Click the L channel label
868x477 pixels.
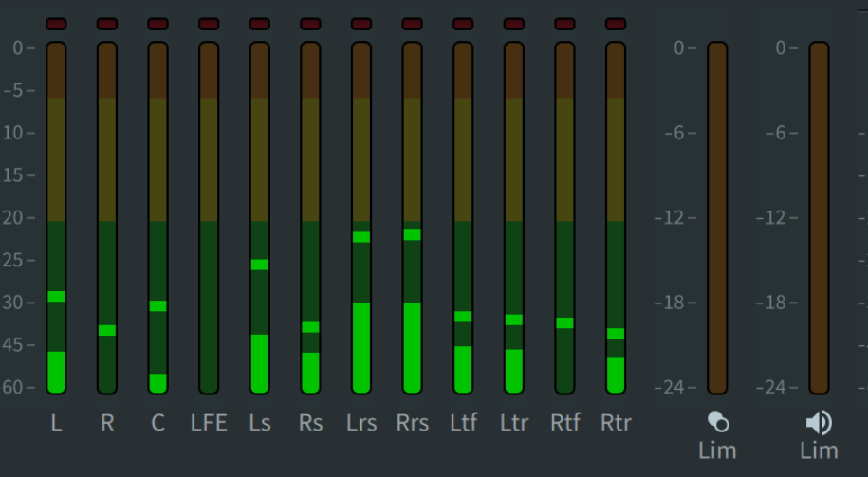click(56, 423)
